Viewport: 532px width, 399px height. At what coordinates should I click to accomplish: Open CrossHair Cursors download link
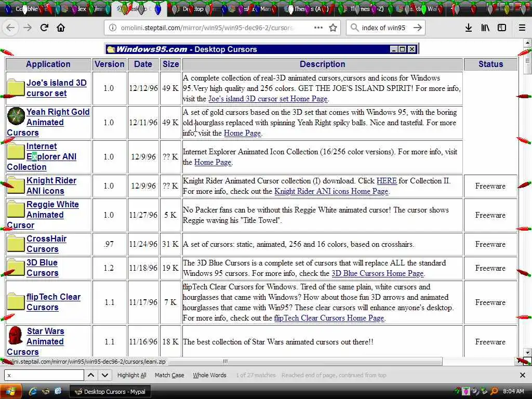(x=46, y=244)
